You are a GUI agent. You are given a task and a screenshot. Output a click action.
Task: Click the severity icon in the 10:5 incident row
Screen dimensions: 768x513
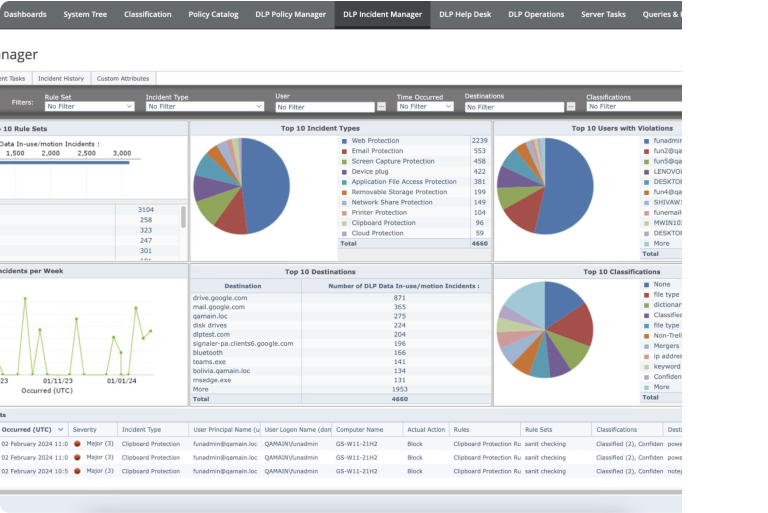pyautogui.click(x=77, y=471)
